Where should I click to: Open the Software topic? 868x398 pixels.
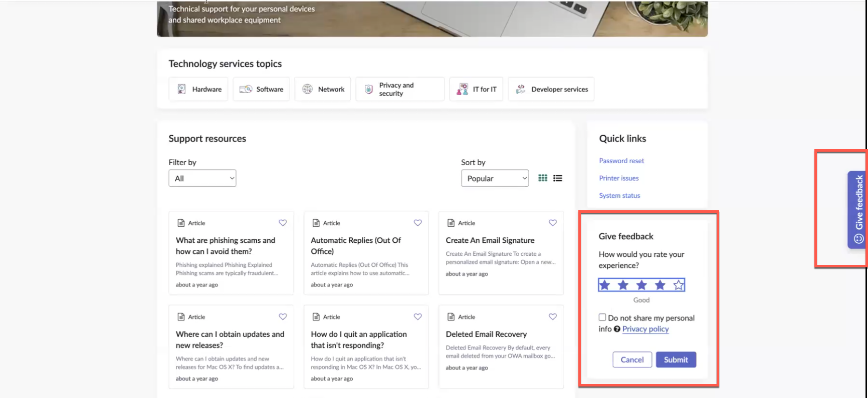point(261,89)
